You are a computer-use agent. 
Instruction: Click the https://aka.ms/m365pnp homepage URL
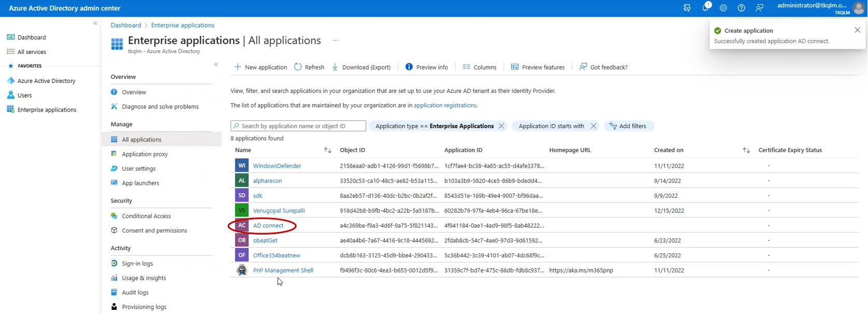tap(581, 270)
